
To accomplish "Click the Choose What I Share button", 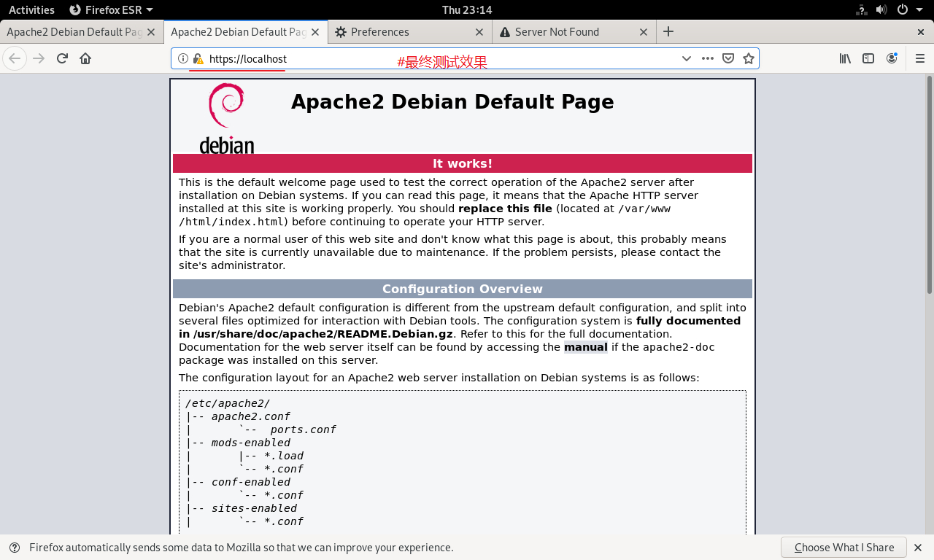I will 844,548.
